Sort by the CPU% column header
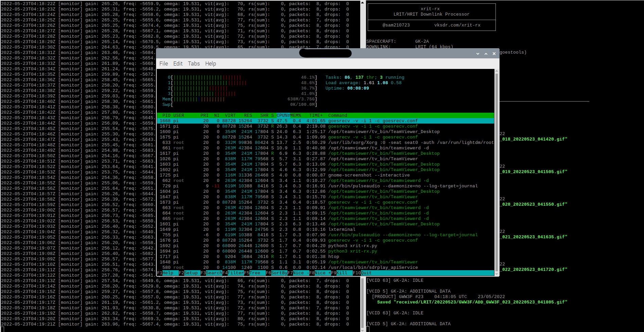 tap(283, 115)
